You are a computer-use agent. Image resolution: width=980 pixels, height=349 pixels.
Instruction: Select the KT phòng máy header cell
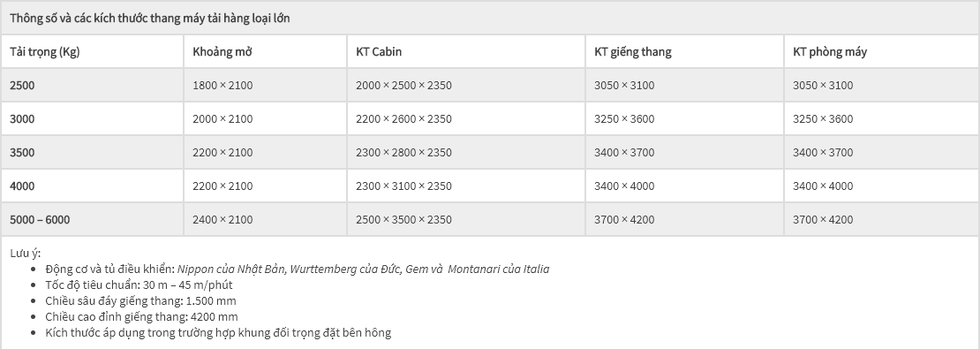[x=830, y=52]
